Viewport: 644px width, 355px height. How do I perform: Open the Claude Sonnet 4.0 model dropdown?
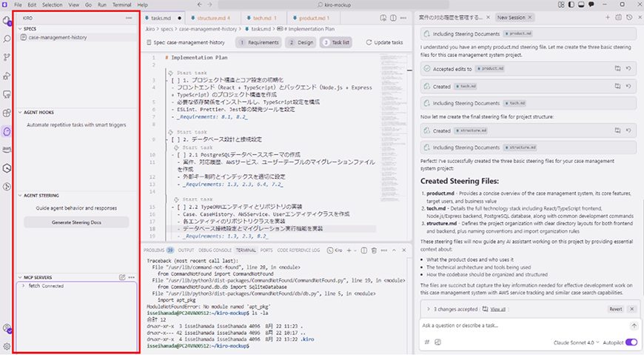[x=576, y=342]
